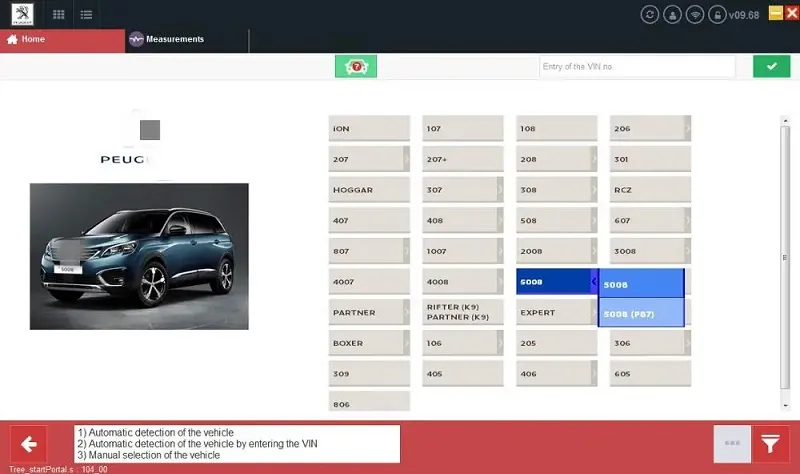Viewport: 800px width, 474px height.
Task: Select RIFTER (K9) PARTNER (K9) button
Action: [x=463, y=312]
